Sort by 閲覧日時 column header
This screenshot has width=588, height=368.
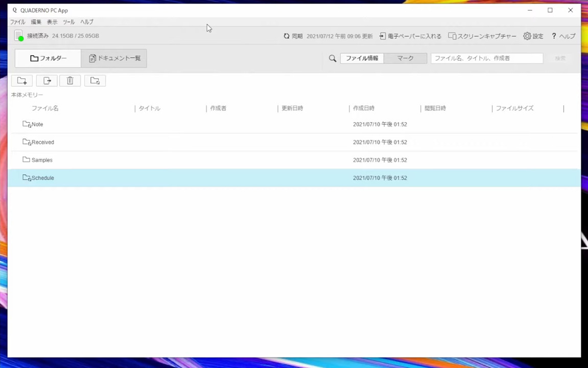435,108
